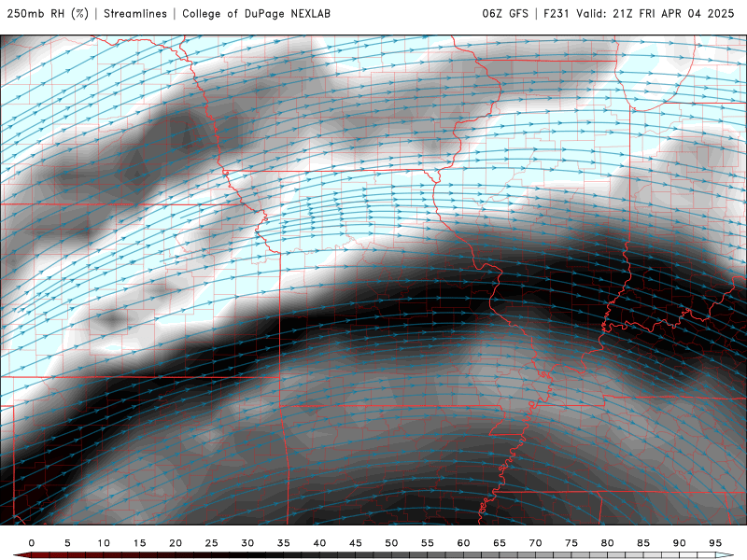Viewport: 747px width, 560px height.
Task: Click the '50' value on the color scale
Action: [x=391, y=543]
